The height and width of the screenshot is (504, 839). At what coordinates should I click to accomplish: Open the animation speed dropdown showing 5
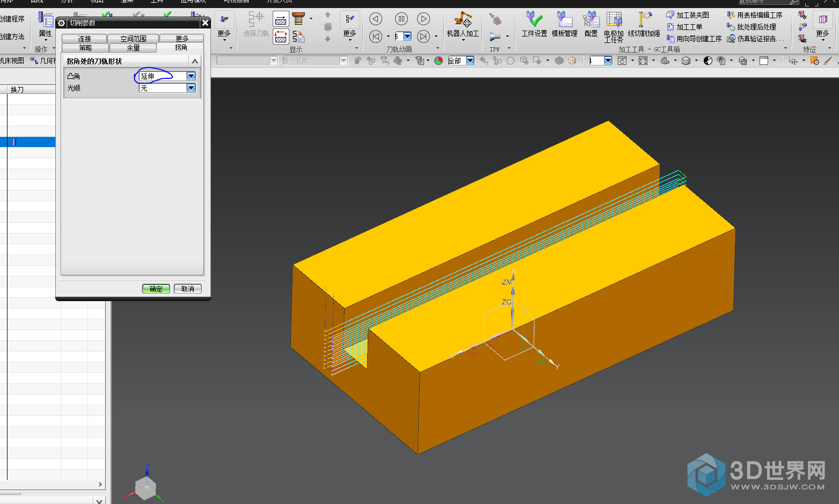coord(407,36)
